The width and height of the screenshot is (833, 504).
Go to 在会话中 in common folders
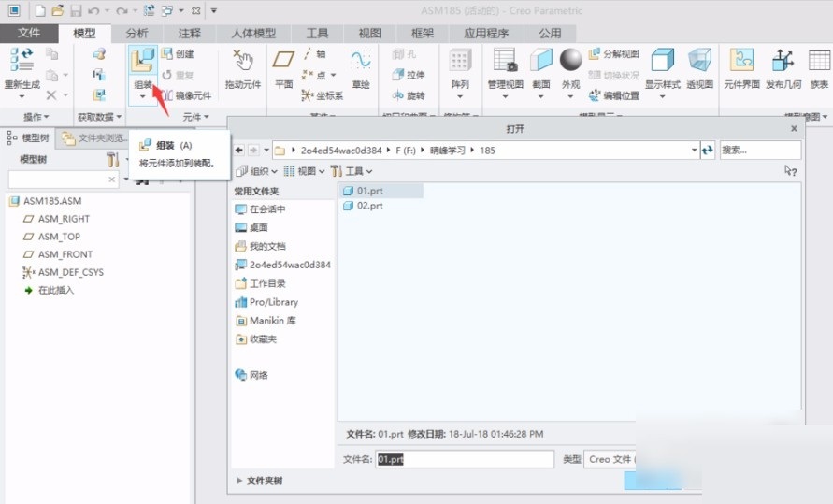(x=260, y=209)
